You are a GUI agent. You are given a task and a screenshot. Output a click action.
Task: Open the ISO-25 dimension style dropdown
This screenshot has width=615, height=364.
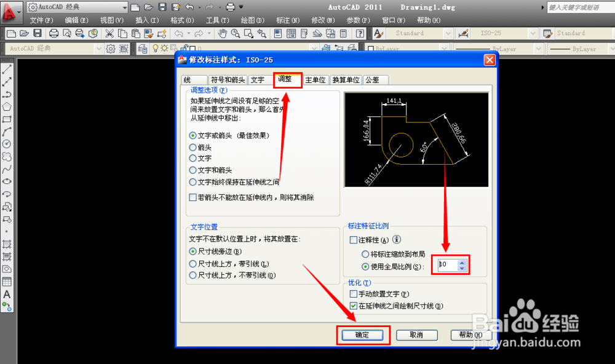[533, 34]
